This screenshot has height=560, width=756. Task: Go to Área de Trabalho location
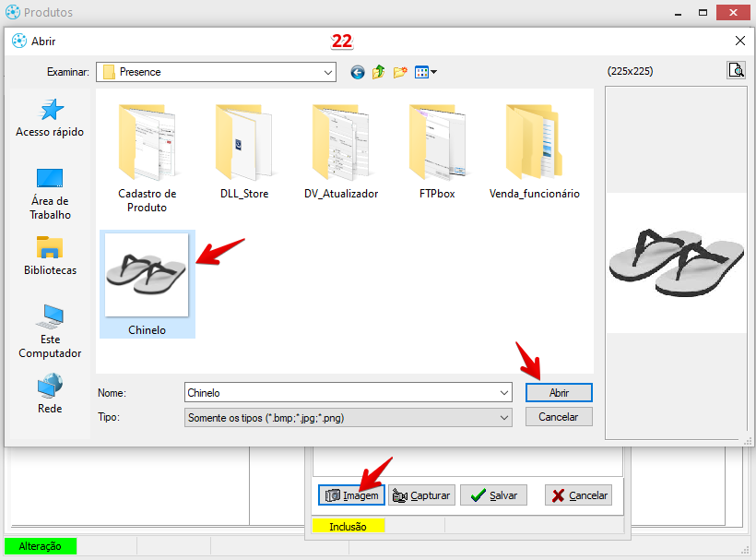50,194
